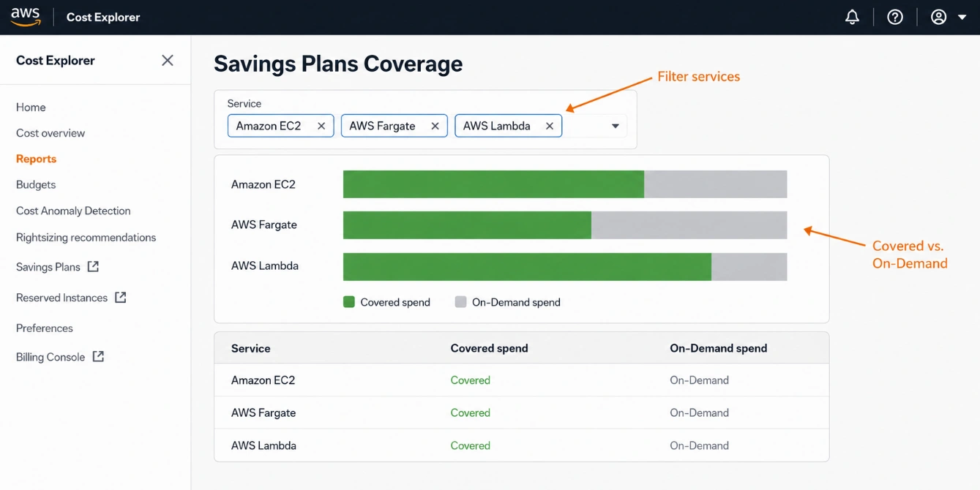The height and width of the screenshot is (490, 980).
Task: Click the Cost Explorer header title
Action: [x=103, y=17]
